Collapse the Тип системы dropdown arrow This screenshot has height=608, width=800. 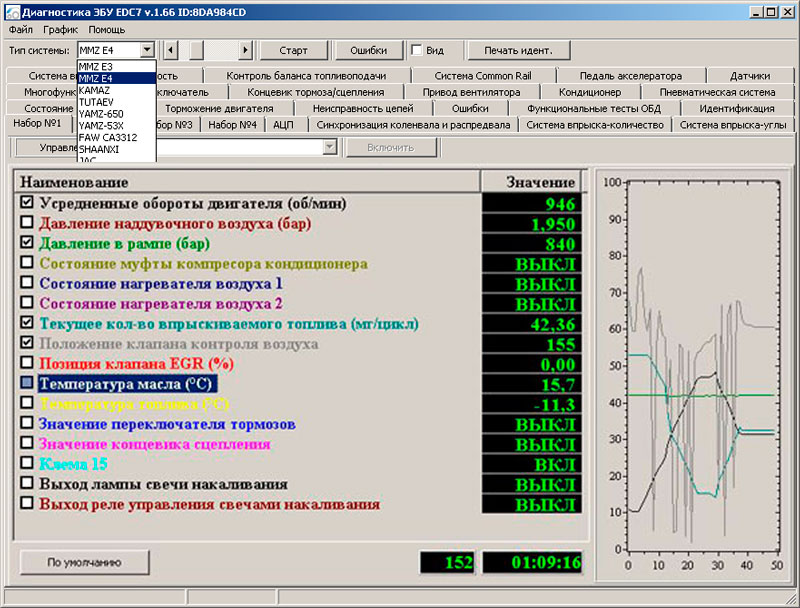[x=148, y=50]
